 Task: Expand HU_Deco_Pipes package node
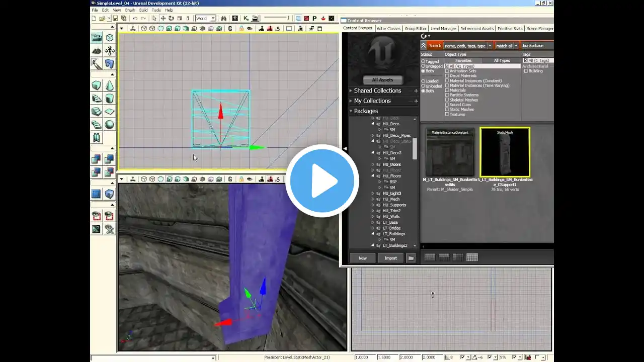pos(373,135)
